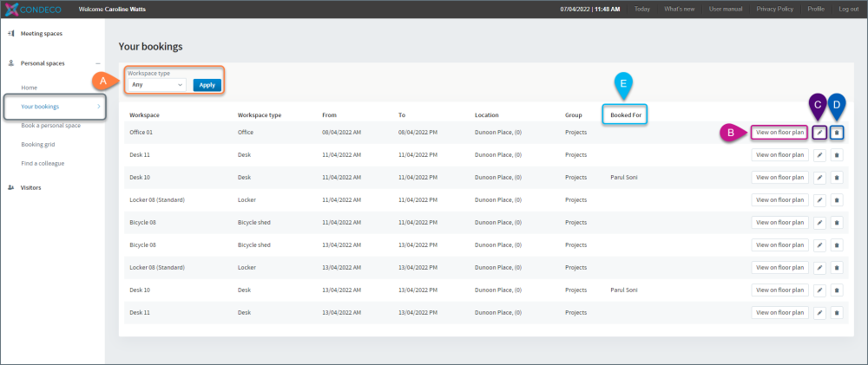The height and width of the screenshot is (365, 868).
Task: Click the Location column header
Action: pos(487,115)
